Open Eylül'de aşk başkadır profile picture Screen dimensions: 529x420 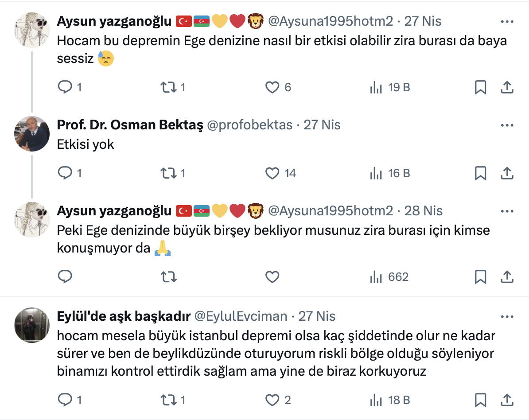tap(32, 325)
